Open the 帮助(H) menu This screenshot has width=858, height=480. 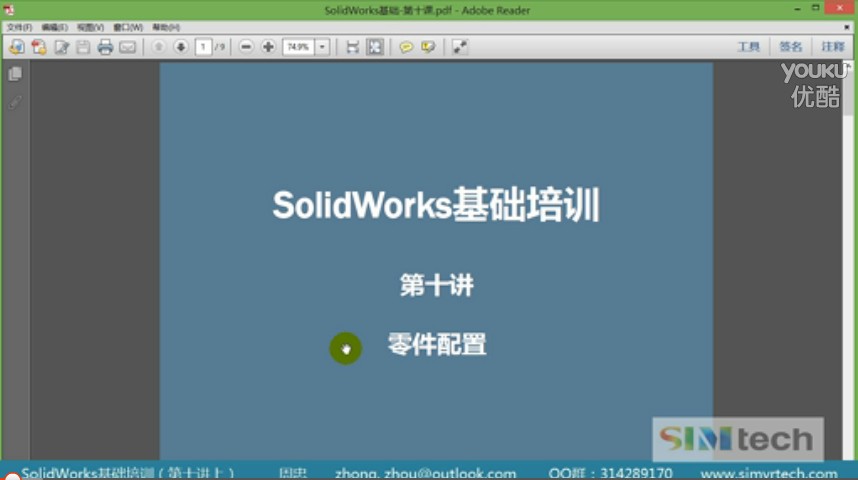[x=166, y=27]
